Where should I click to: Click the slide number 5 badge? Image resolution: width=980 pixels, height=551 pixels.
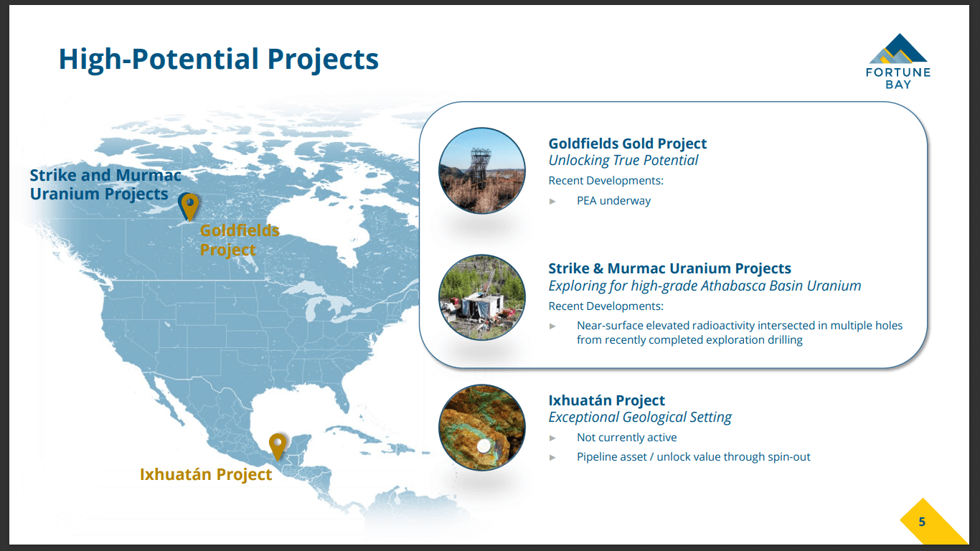click(x=923, y=522)
